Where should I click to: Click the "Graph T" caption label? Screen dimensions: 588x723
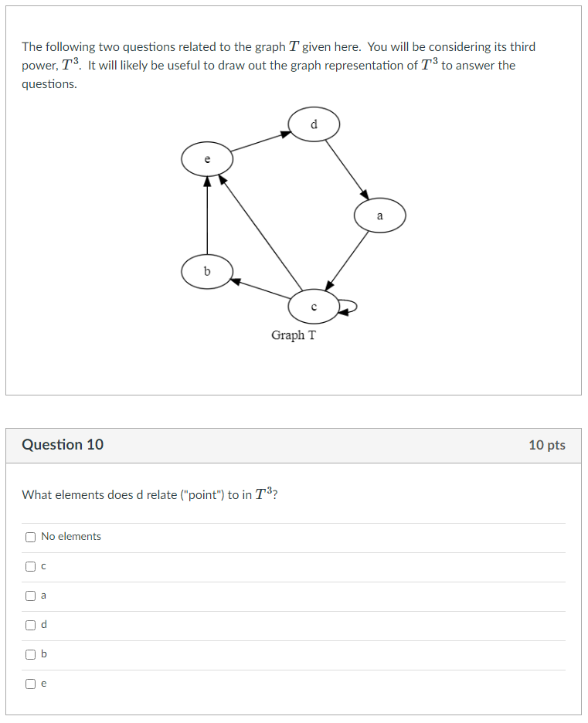[x=294, y=334]
